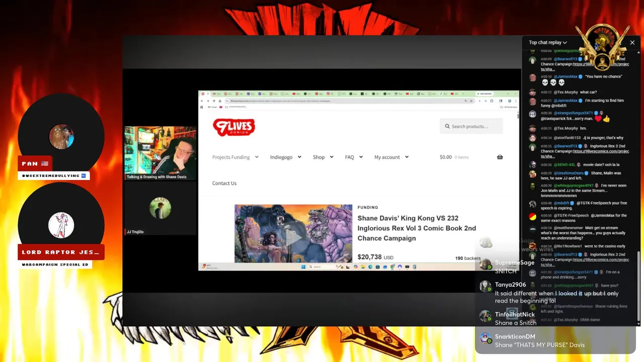Click SnarkticonDM's avatar in overlay chat

(x=486, y=338)
